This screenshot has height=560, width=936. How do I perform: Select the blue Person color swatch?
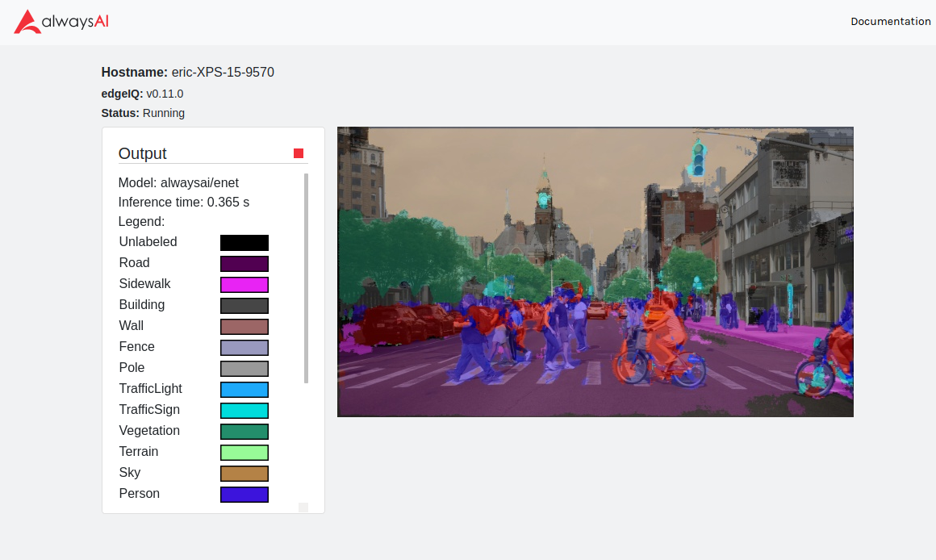244,494
